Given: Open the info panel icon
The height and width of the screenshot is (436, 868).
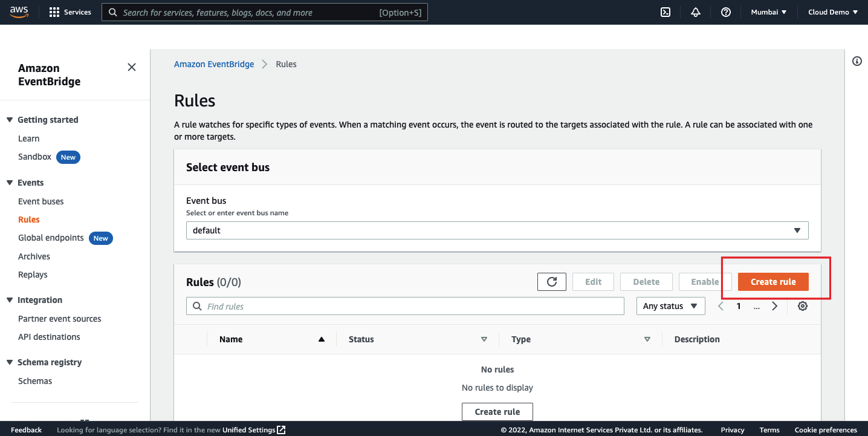Looking at the screenshot, I should pos(857,61).
